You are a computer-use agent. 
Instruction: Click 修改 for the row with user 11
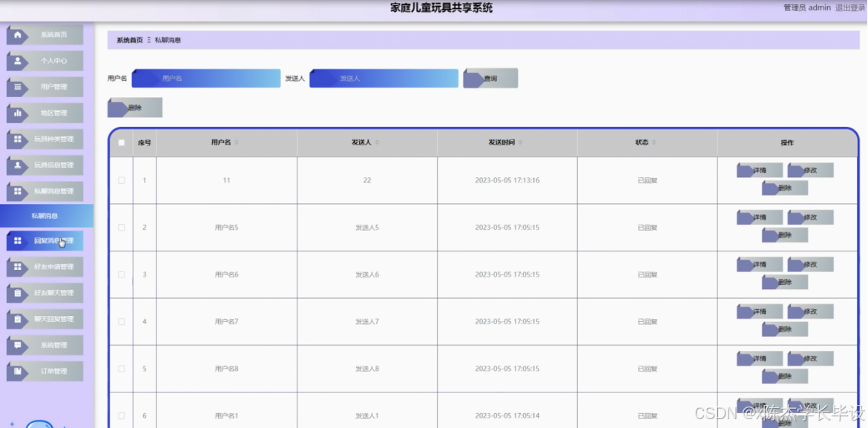810,171
